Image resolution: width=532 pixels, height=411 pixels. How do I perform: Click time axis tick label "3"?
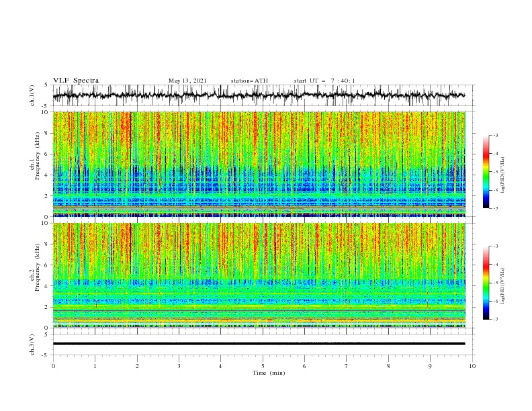179,366
